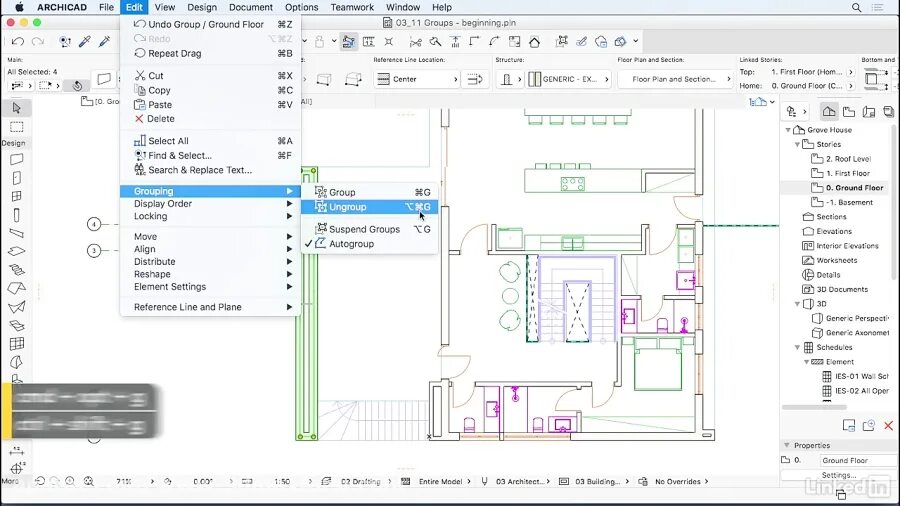Open the Apple menu
This screenshot has width=900, height=506.
(19, 7)
